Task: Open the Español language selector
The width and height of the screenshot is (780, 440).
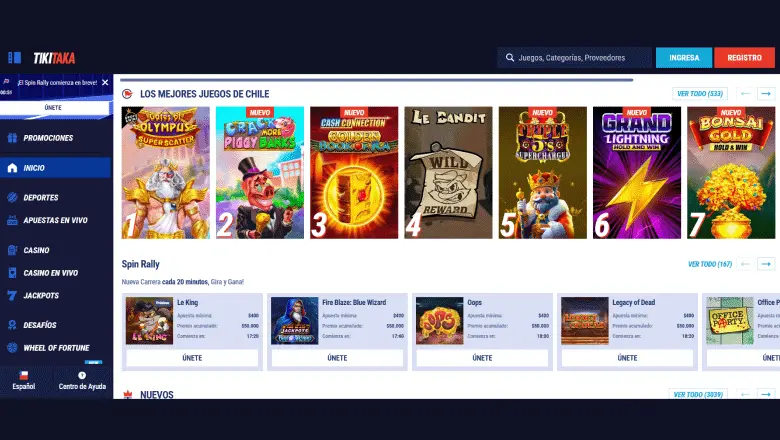Action: (x=23, y=381)
